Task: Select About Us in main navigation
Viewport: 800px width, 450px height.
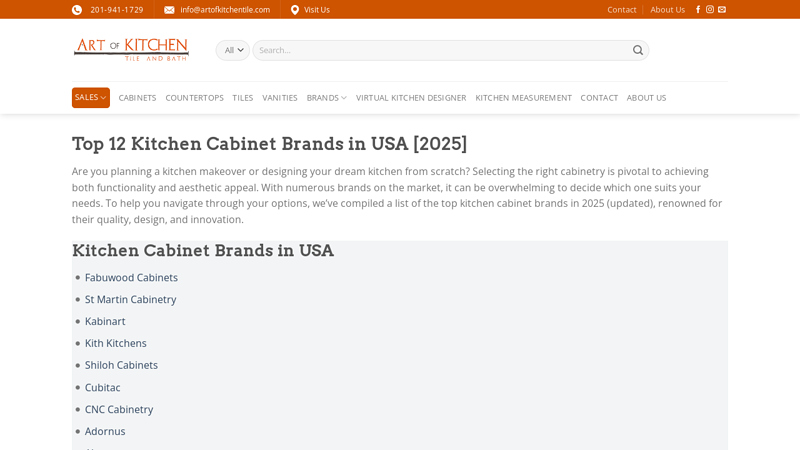Action: (646, 97)
